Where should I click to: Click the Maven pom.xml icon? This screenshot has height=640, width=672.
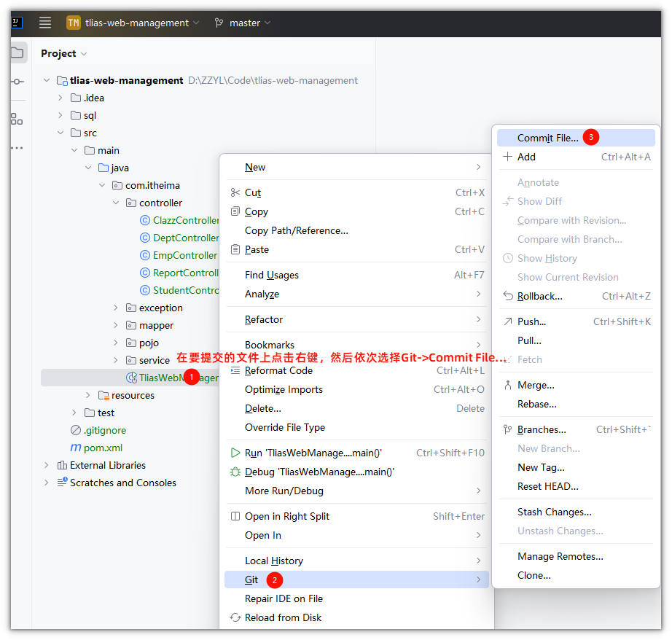(75, 447)
